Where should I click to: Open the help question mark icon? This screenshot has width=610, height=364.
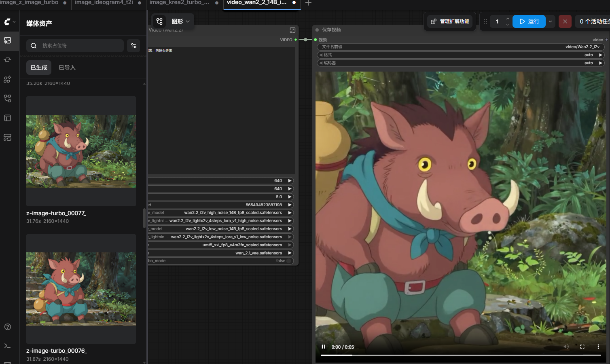coord(8,327)
